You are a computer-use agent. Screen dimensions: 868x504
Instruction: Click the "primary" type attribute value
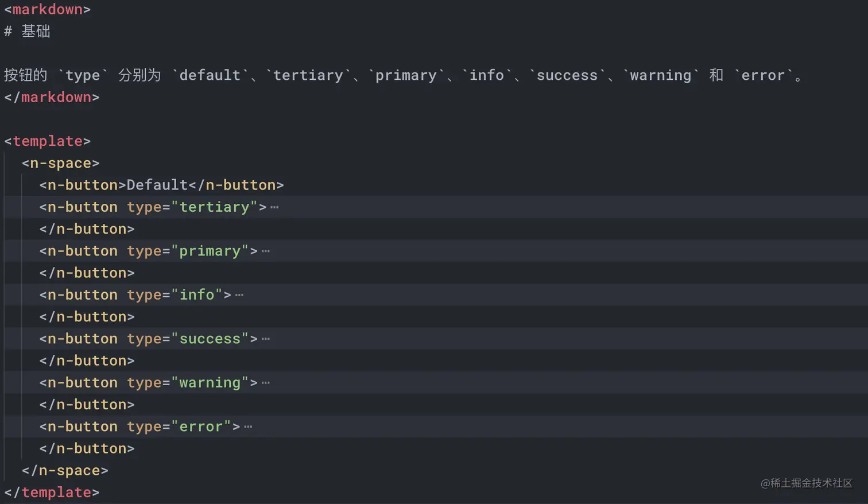click(210, 251)
